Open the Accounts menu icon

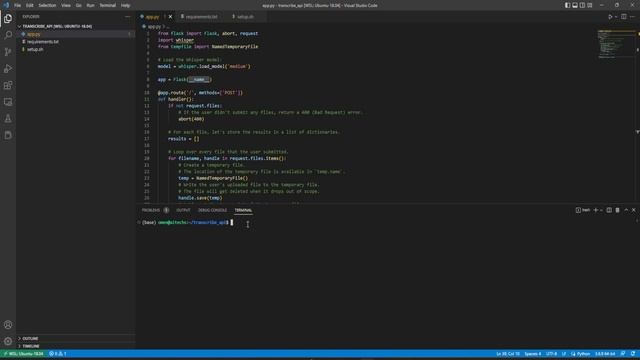point(8,325)
